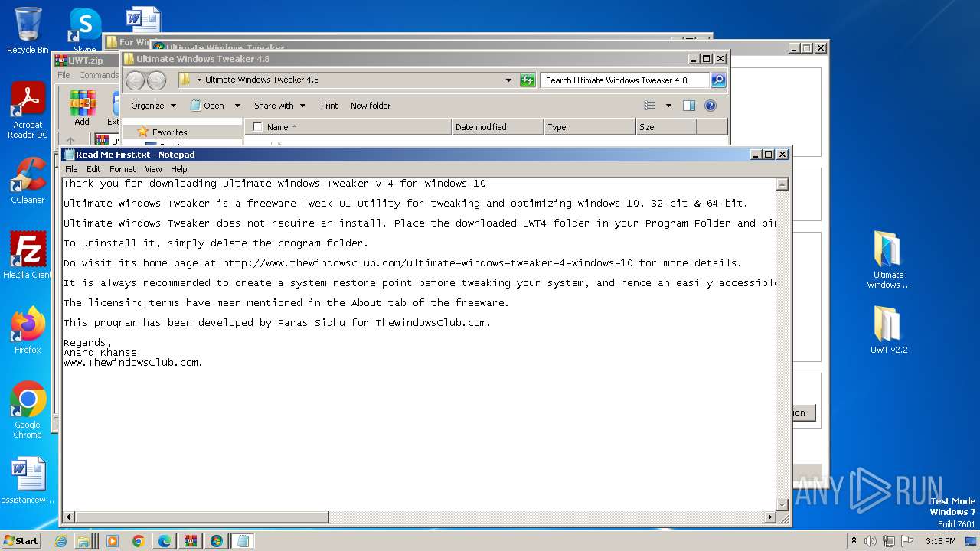Click the Print button in Explorer toolbar
This screenshot has height=551, width=980.
point(329,106)
